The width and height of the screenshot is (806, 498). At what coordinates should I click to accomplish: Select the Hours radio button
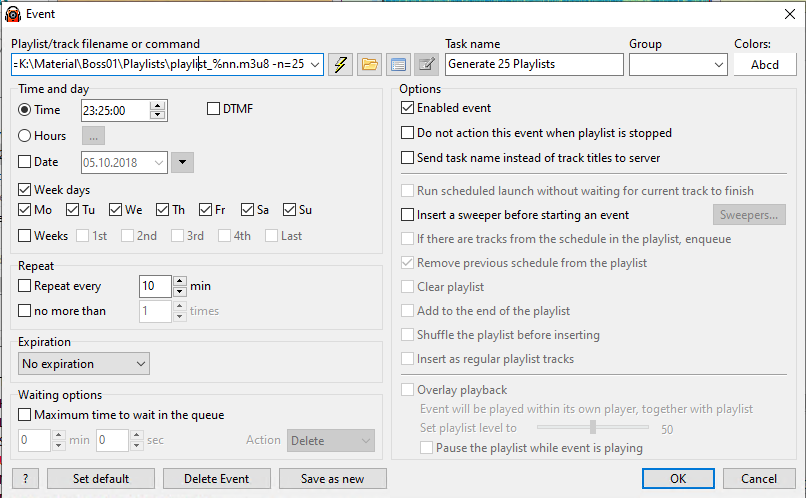coord(24,136)
